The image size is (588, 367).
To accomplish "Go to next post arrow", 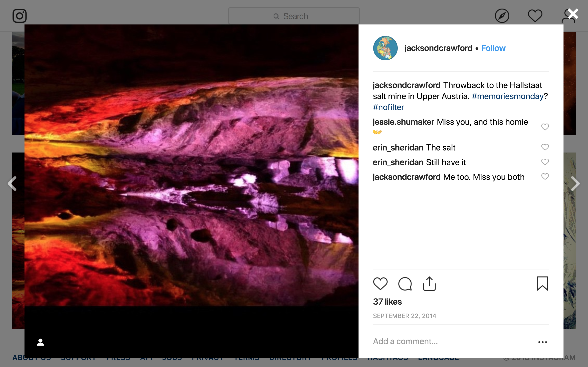I will [575, 183].
